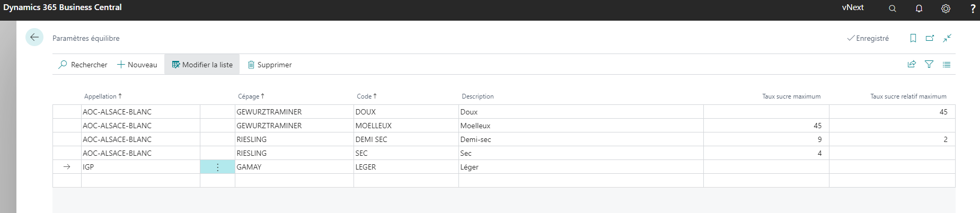Open the settings gear

(x=946, y=8)
